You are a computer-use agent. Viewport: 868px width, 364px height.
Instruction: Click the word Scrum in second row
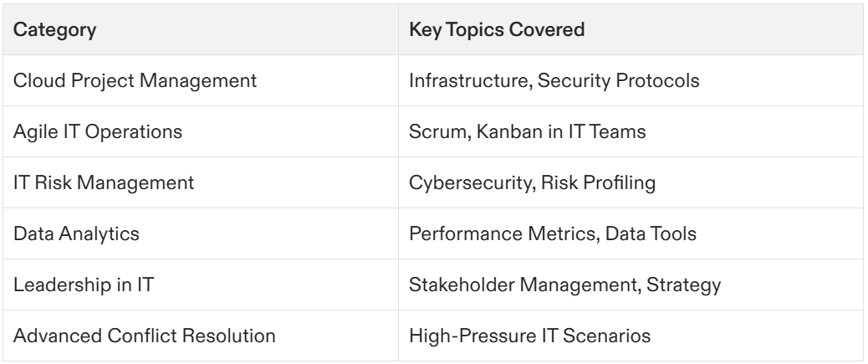click(438, 132)
